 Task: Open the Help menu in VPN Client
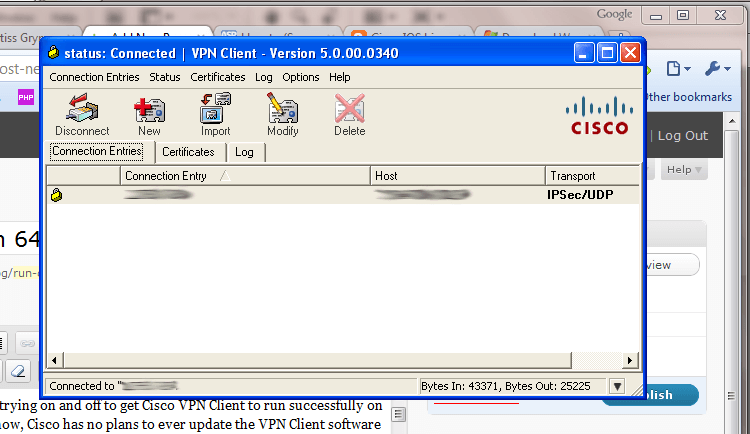click(x=340, y=77)
